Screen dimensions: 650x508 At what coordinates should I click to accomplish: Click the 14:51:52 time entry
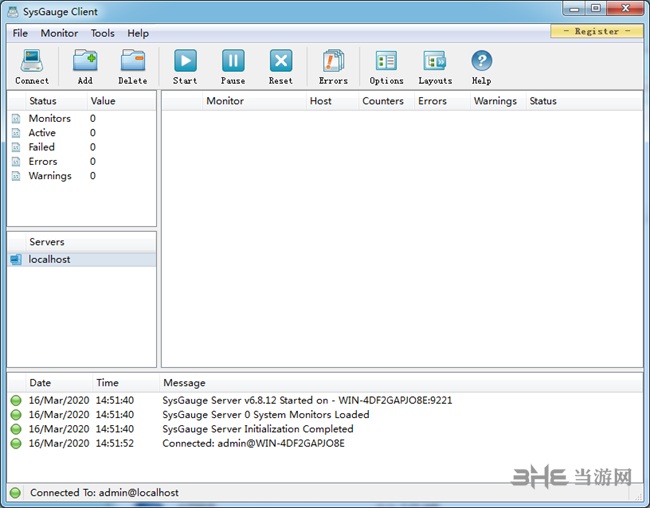[115, 443]
